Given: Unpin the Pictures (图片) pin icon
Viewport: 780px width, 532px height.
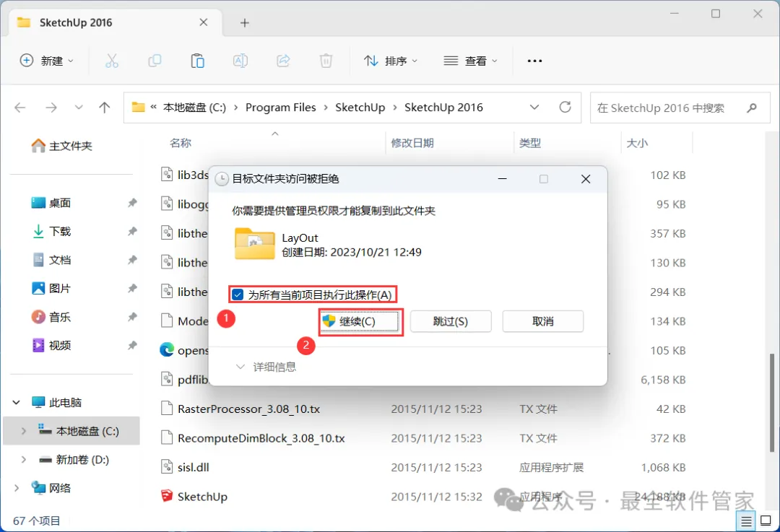Looking at the screenshot, I should (132, 288).
